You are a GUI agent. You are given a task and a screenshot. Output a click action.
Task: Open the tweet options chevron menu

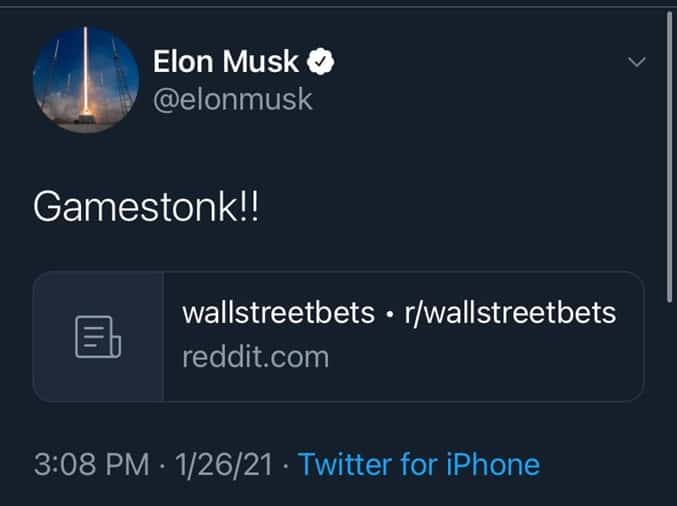click(636, 63)
